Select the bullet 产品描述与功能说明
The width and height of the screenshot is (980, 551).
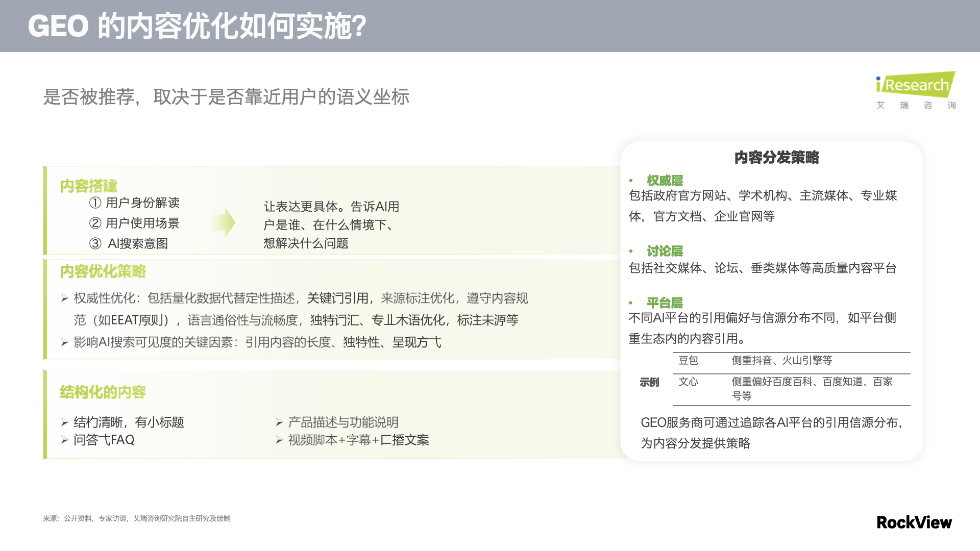coord(337,422)
